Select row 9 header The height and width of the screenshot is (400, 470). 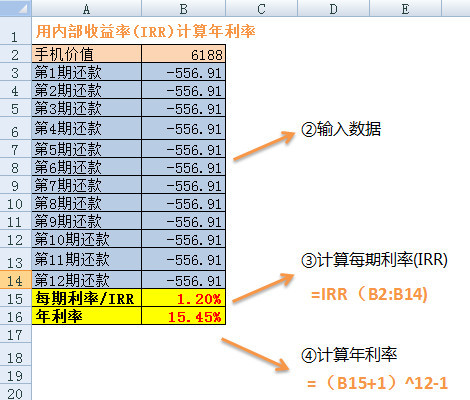click(16, 185)
